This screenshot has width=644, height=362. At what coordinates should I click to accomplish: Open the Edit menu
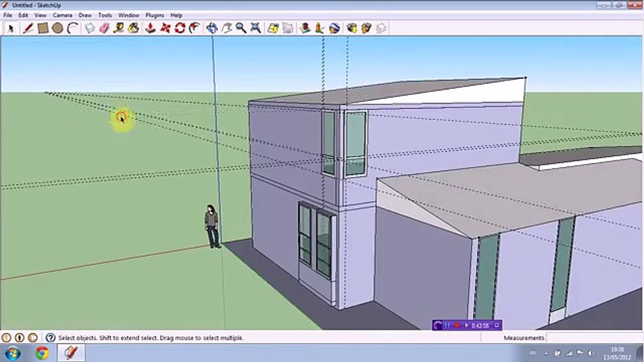tap(23, 16)
